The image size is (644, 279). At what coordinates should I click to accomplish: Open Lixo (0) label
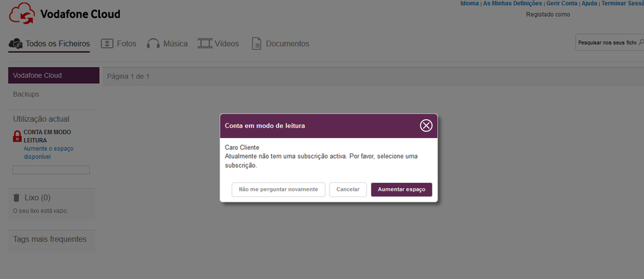coord(37,198)
